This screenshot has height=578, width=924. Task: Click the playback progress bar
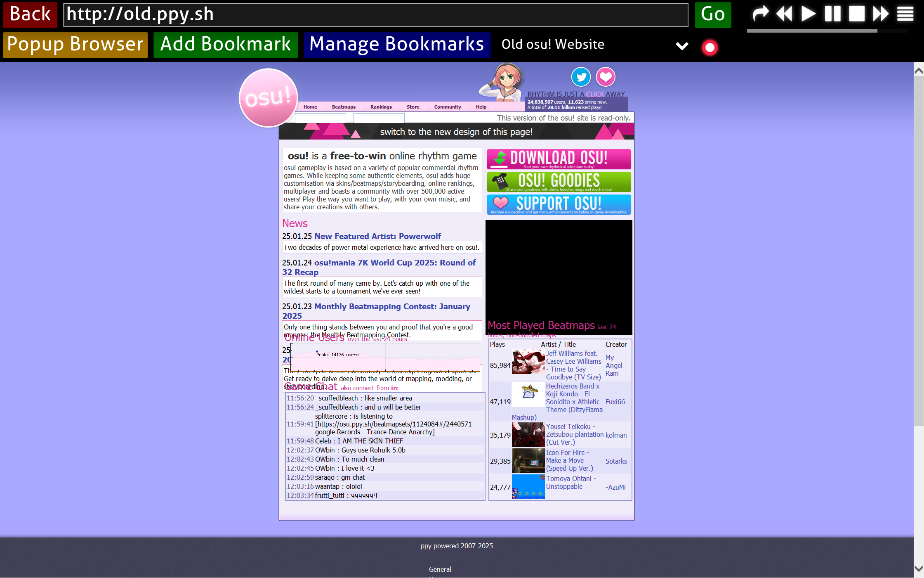click(811, 31)
